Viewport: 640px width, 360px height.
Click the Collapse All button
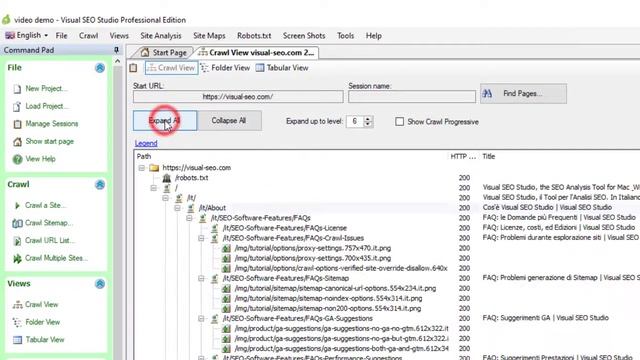pos(229,121)
